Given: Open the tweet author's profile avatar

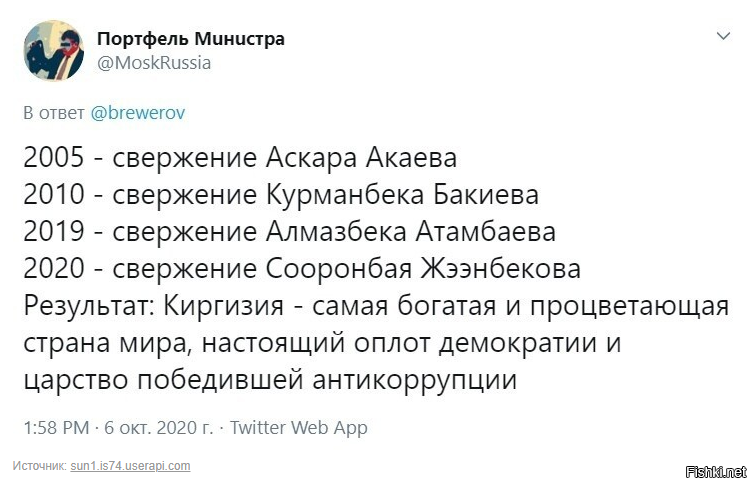Looking at the screenshot, I should coord(54,50).
